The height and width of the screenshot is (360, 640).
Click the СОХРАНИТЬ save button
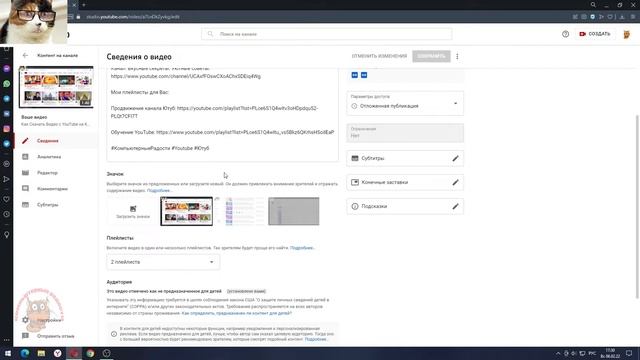coord(431,56)
